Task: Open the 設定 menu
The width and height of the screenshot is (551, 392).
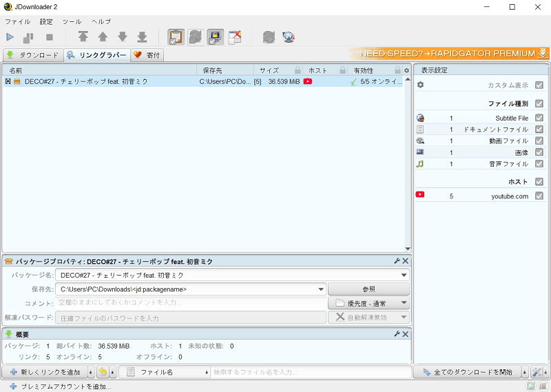Action: pyautogui.click(x=46, y=21)
